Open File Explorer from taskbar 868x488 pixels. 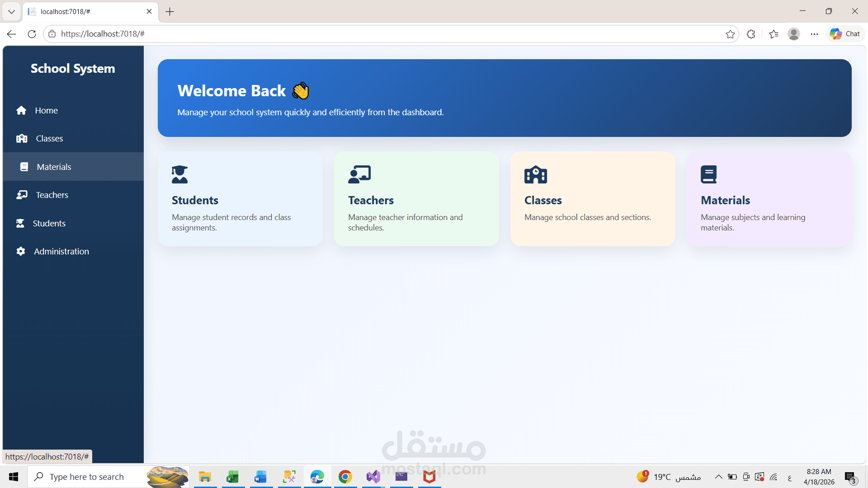point(205,477)
